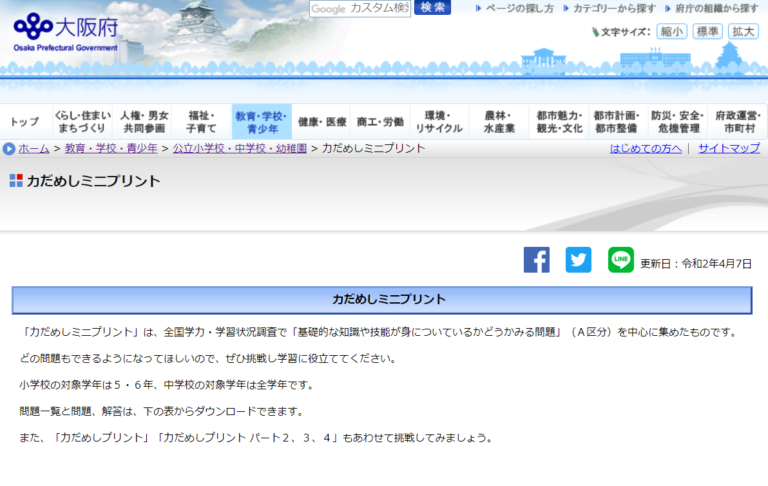Screen dimensions: 768x486
Task: Share page with the LINE icon
Action: coord(621,260)
